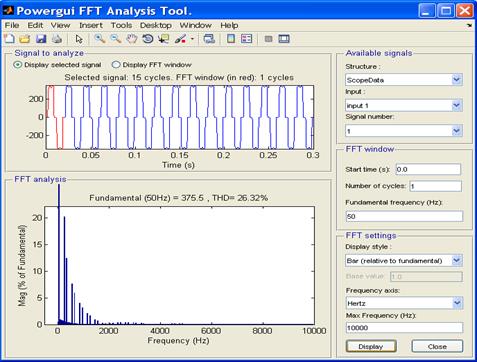Click the Fundamental (50Hz) THD title text

click(178, 198)
